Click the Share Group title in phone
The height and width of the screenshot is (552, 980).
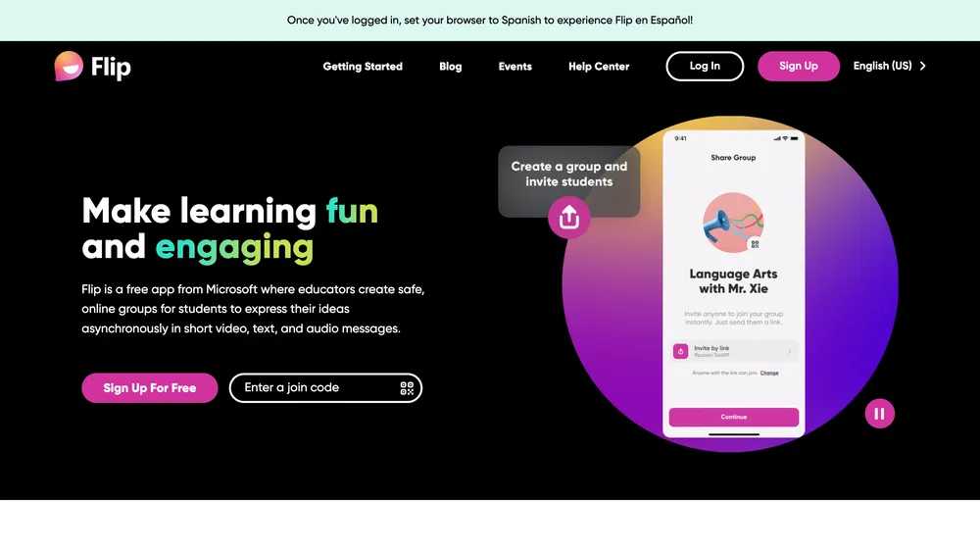coord(733,158)
